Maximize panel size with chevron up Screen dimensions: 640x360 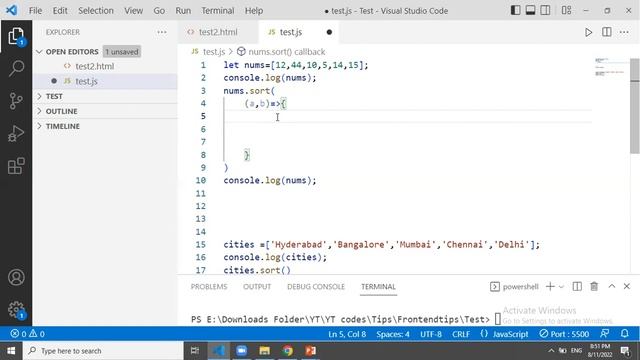tap(611, 287)
